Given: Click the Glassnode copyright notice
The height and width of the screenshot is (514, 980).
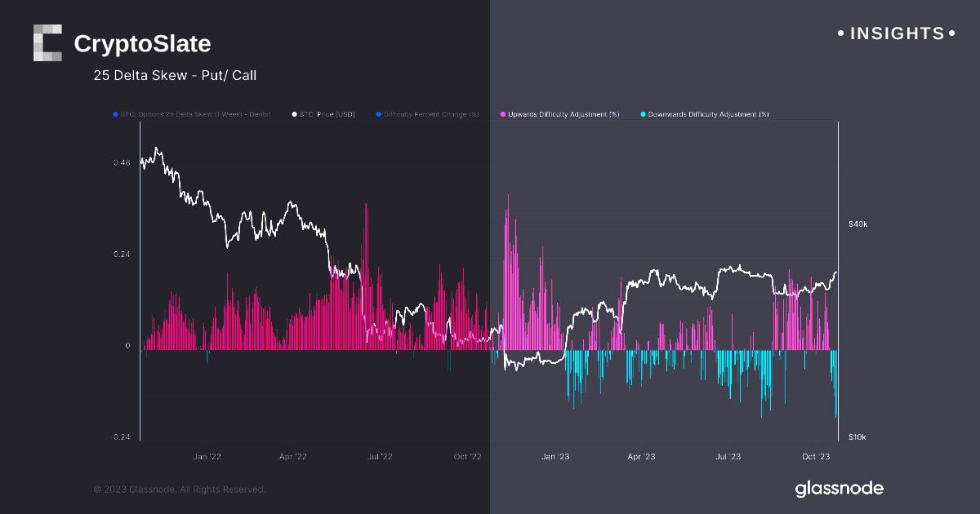Looking at the screenshot, I should pos(180,490).
